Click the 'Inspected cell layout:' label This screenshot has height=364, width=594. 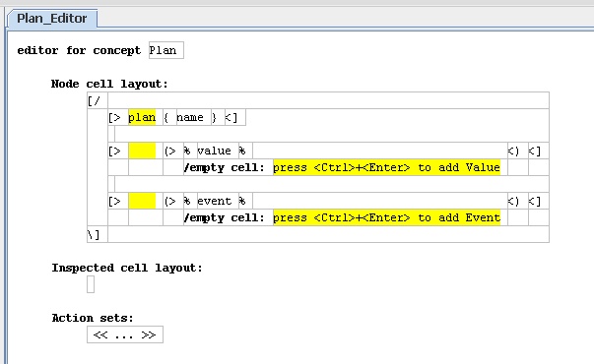[127, 268]
